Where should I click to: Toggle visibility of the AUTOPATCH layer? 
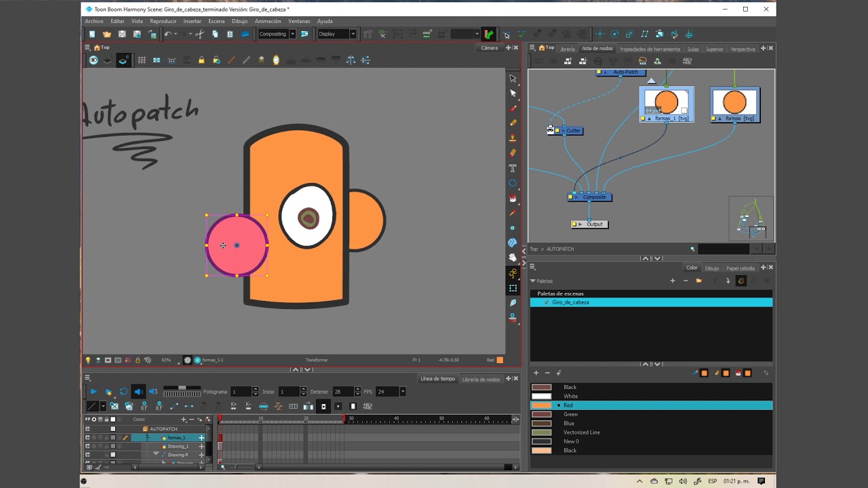[x=87, y=429]
